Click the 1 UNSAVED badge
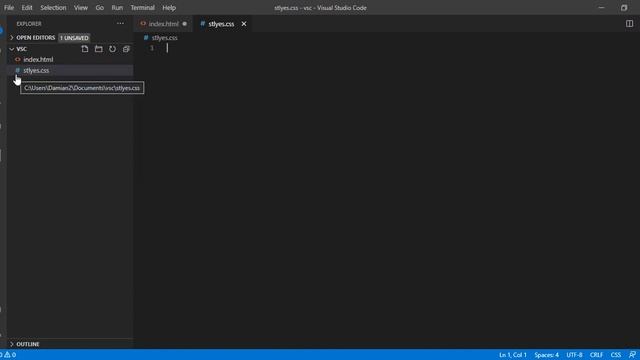Viewport: 640px width, 360px height. [x=74, y=38]
